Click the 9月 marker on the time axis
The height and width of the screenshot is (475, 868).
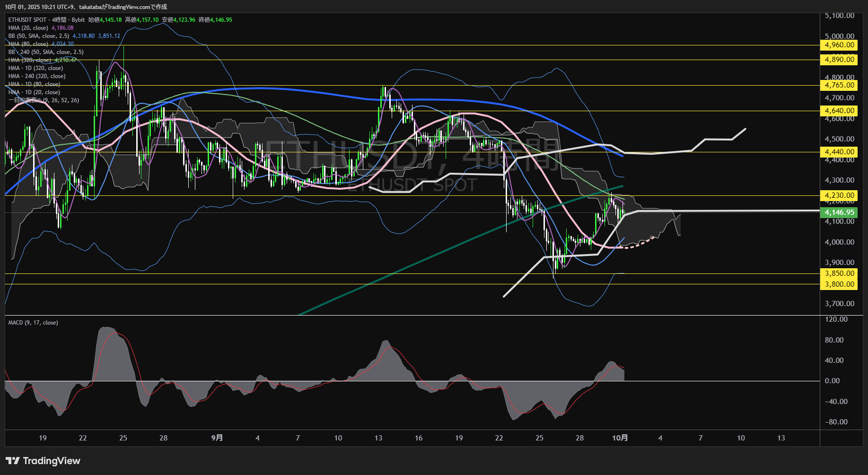217,438
